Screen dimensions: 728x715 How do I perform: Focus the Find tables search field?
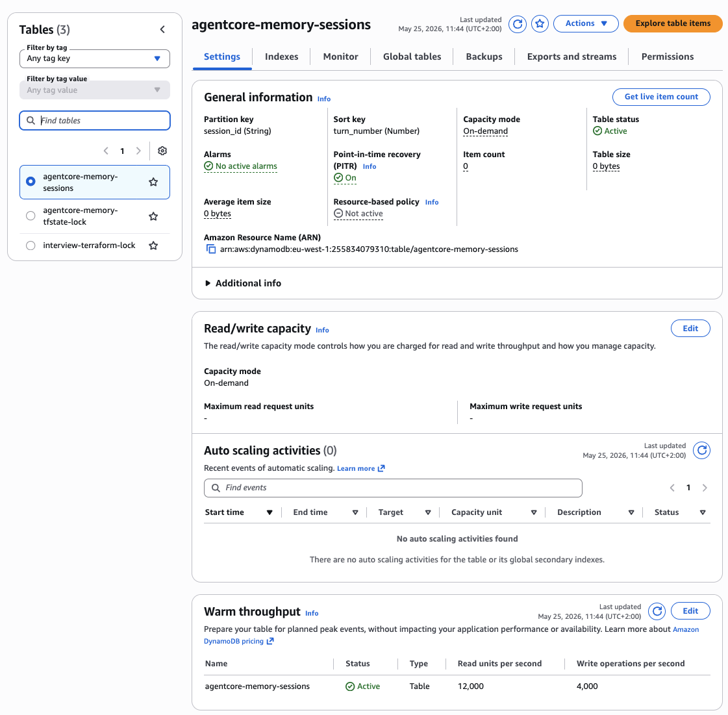(95, 121)
